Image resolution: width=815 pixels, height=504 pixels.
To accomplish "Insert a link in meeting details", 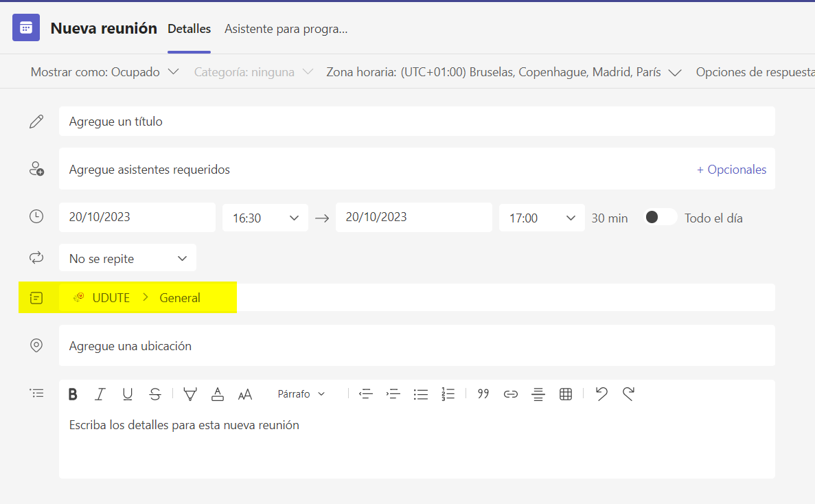I will pos(510,394).
